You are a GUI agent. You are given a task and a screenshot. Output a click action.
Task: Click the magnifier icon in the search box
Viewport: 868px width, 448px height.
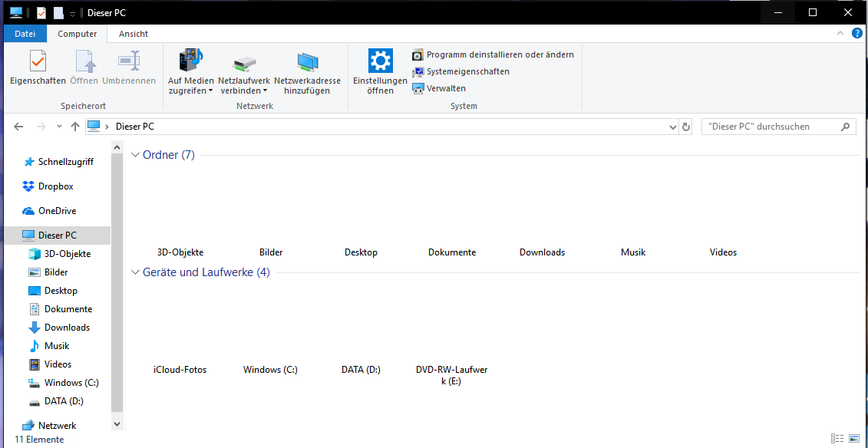coord(845,127)
